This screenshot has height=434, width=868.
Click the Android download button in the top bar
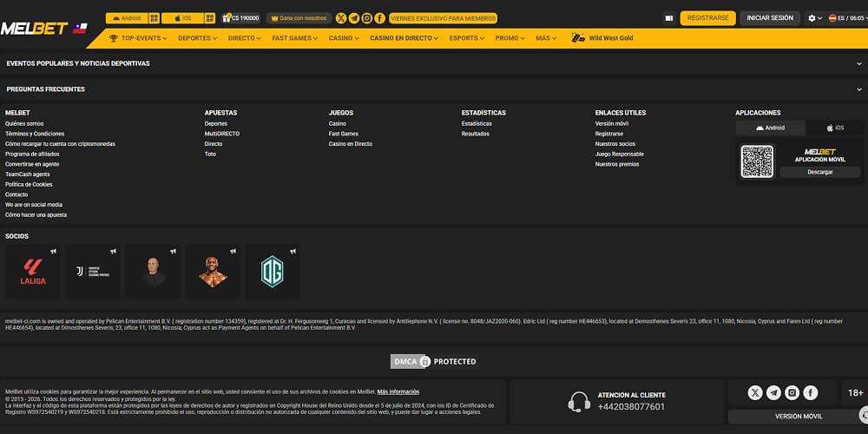[127, 18]
